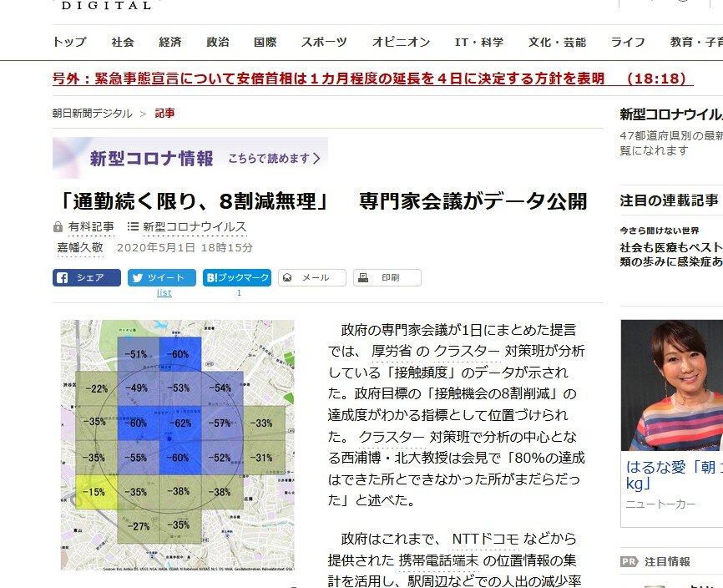Open the NTTドコモ keyword link

(x=486, y=539)
